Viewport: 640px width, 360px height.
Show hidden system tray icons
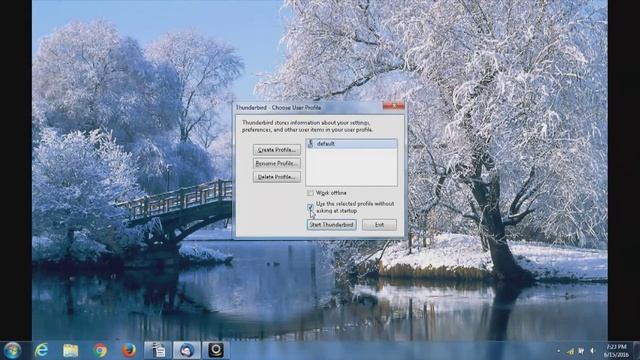tap(559, 351)
